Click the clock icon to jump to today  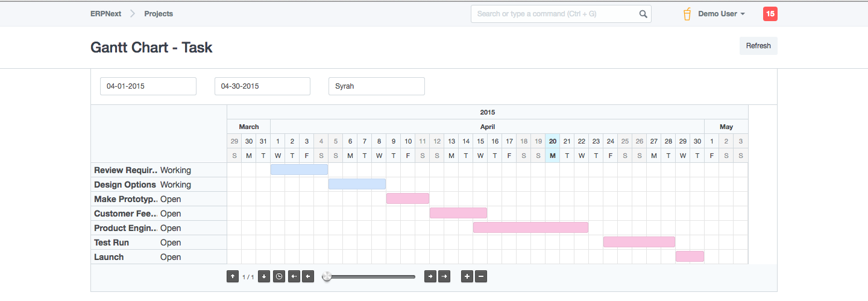pos(279,276)
